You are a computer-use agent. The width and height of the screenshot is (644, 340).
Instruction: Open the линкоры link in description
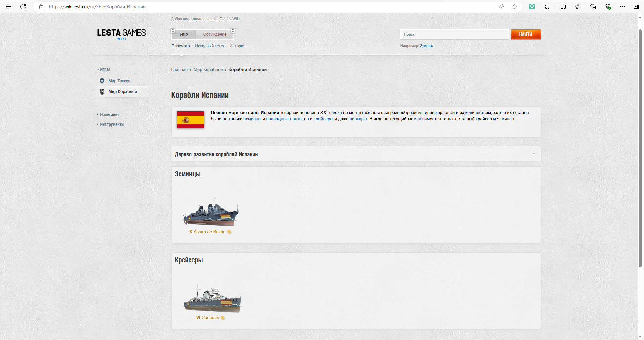(358, 119)
